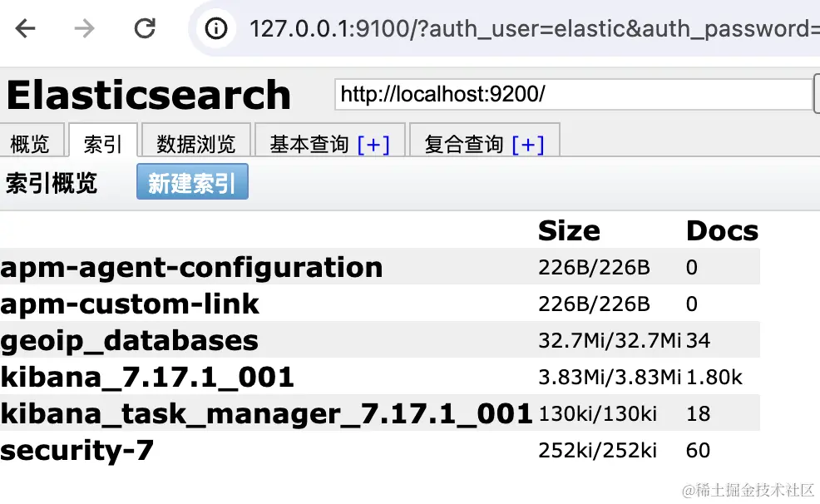Select size 3.83Mi/3.83Mi of kibana_7.17.1_001
The height and width of the screenshot is (504, 820).
[x=610, y=378]
